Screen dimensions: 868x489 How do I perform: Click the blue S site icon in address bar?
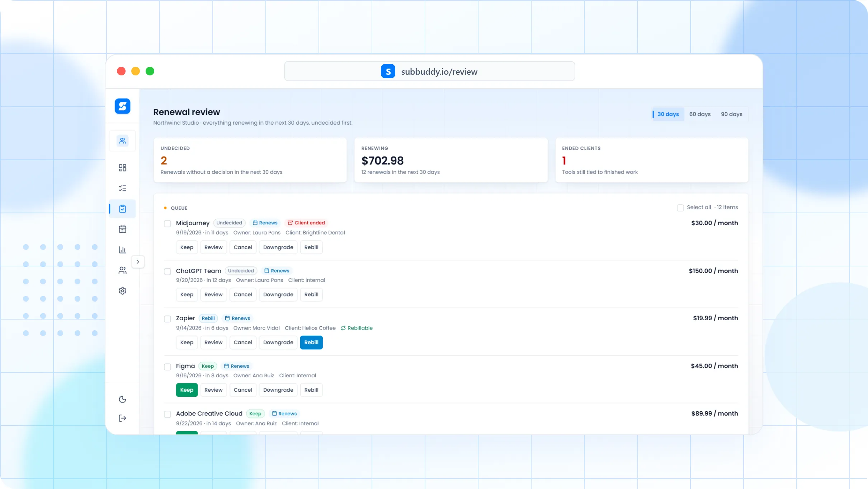click(x=388, y=71)
